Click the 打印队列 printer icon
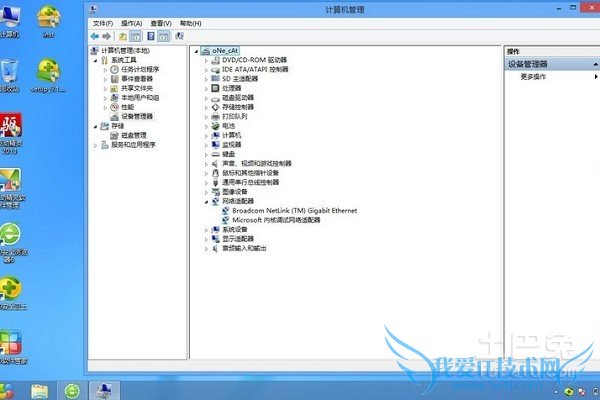600x400 pixels. [x=215, y=117]
